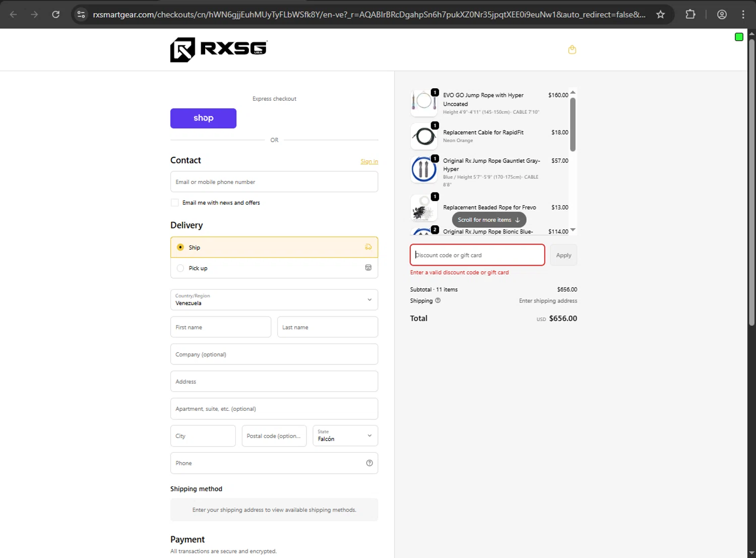Reload the checkout page
This screenshot has height=558, width=756.
click(x=56, y=15)
